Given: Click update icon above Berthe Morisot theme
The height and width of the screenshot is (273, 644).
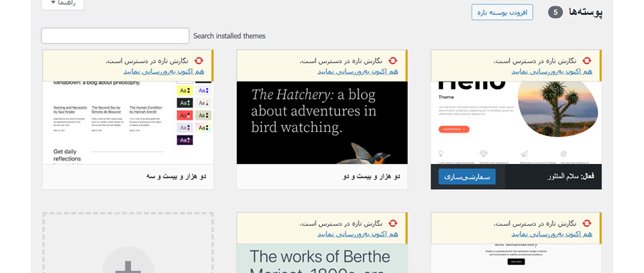Looking at the screenshot, I should tap(393, 224).
